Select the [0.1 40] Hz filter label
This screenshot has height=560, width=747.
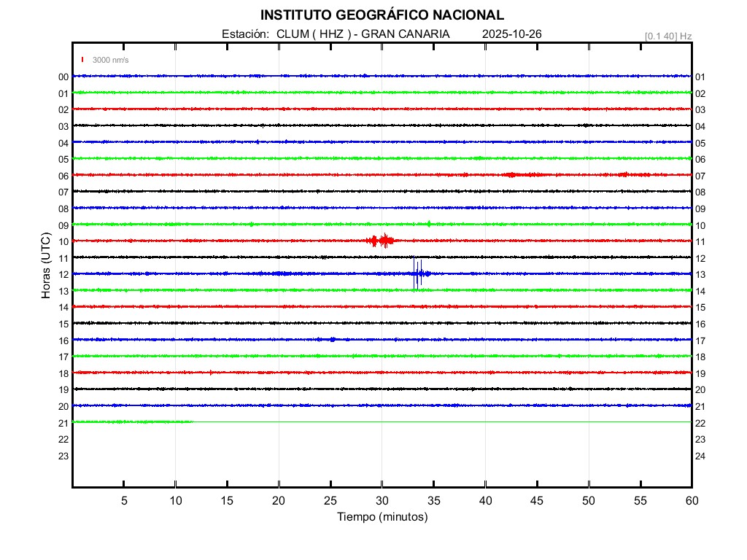point(667,36)
